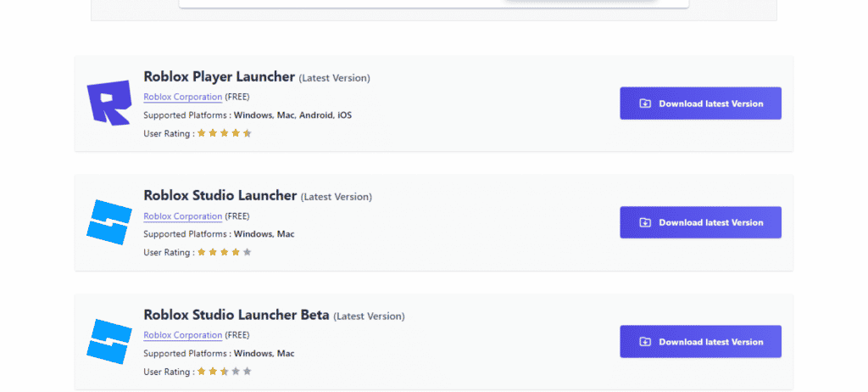This screenshot has height=392, width=868.
Task: Download latest version of Roblox Studio Launcher
Action: 700,222
